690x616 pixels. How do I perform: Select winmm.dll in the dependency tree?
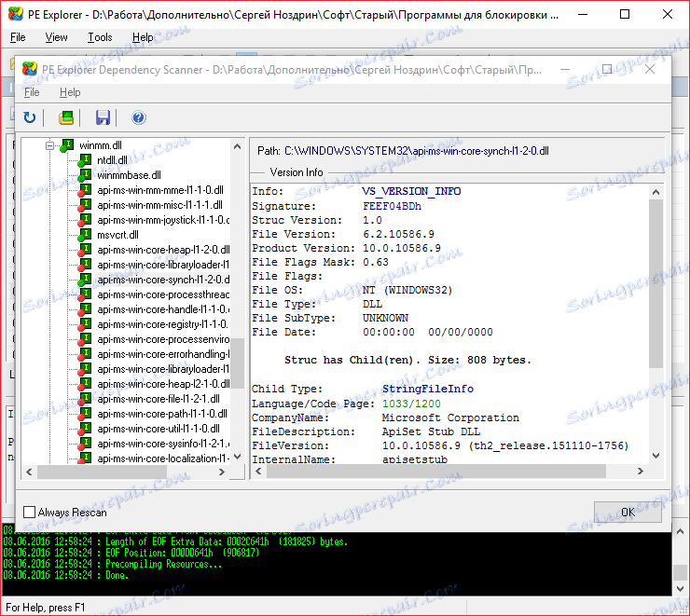(x=101, y=145)
